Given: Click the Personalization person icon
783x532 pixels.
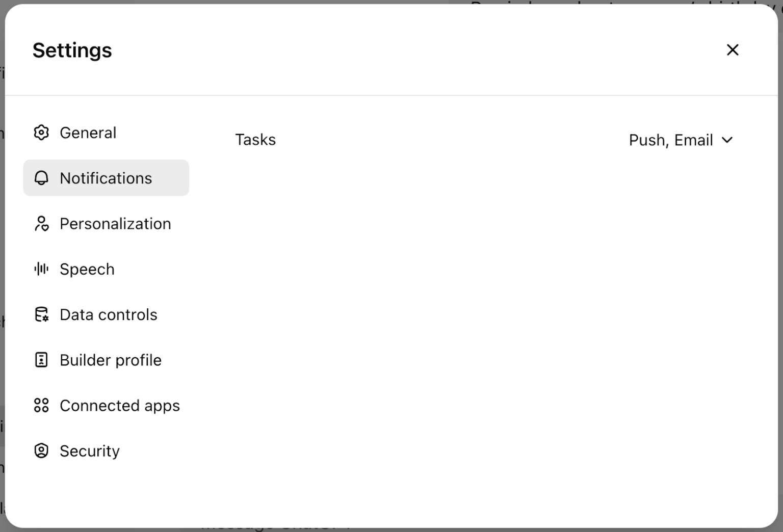Looking at the screenshot, I should click(41, 223).
